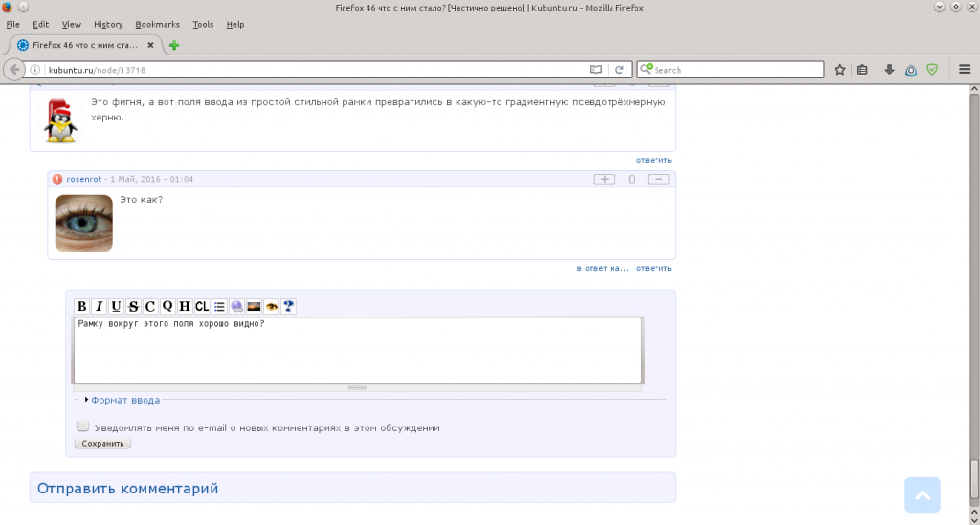
Task: Apply bold with the B editor button
Action: click(x=81, y=307)
